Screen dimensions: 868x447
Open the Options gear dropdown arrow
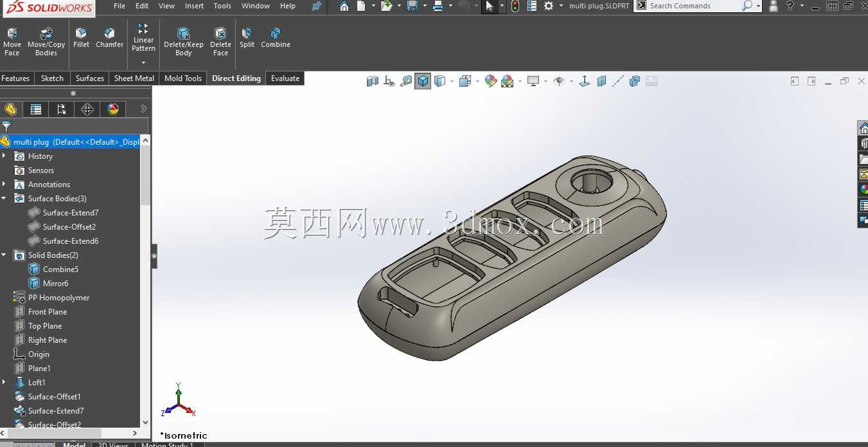[561, 6]
